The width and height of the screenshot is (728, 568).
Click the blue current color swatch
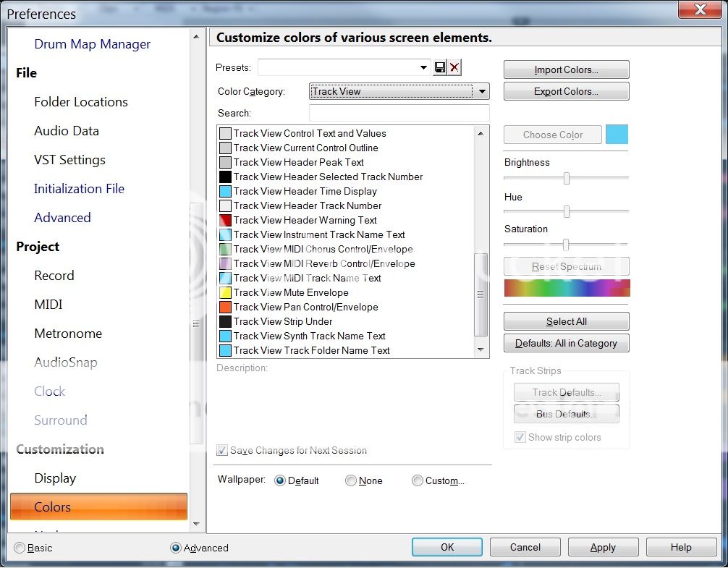617,135
